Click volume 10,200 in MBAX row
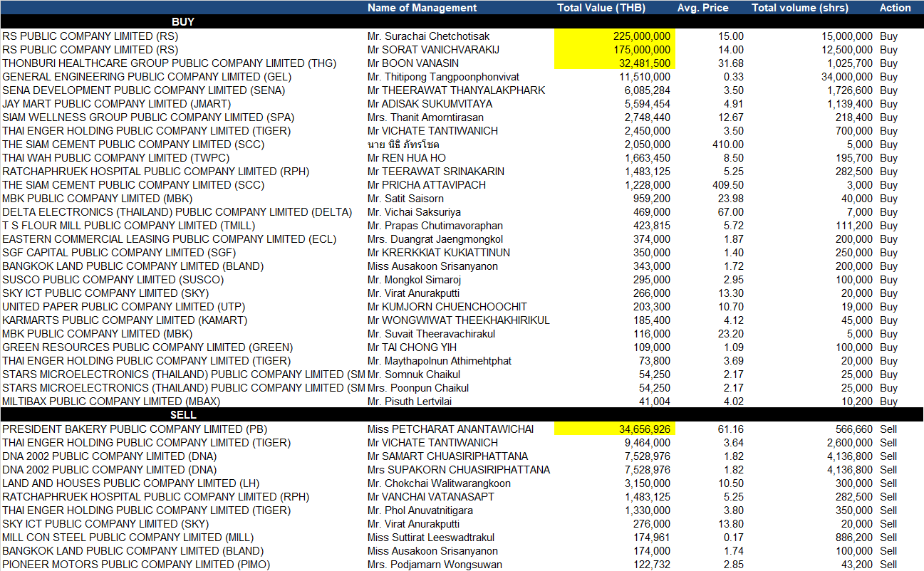 coord(856,402)
